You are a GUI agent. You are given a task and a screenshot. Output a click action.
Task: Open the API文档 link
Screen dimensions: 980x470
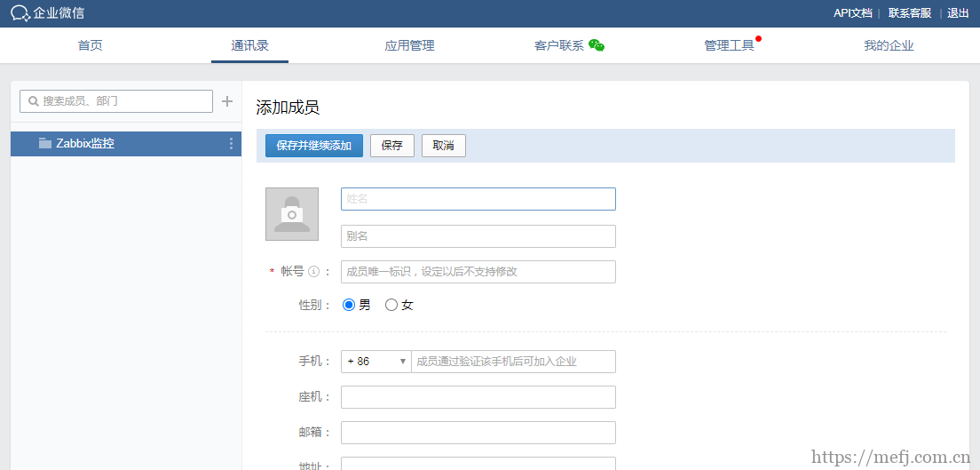852,13
